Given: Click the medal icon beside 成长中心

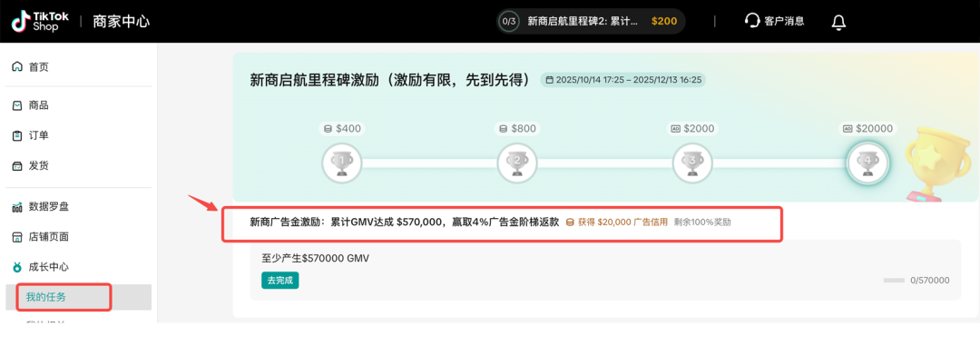Looking at the screenshot, I should tap(17, 267).
